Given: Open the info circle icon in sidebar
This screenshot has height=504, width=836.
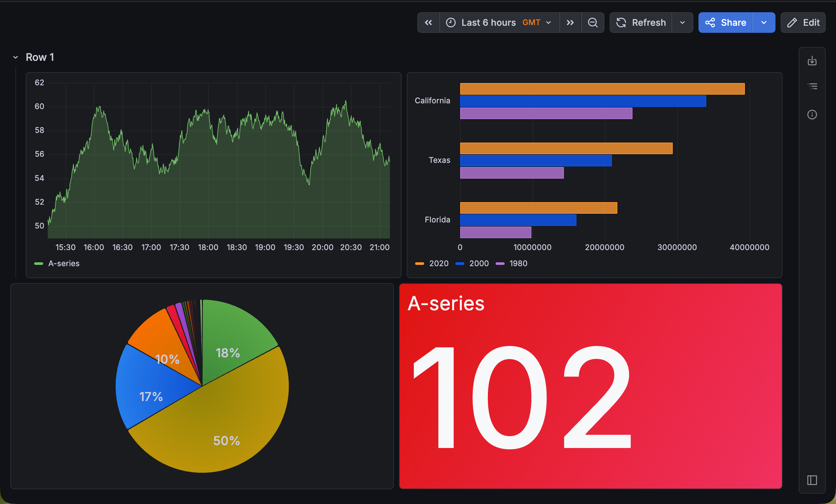Looking at the screenshot, I should point(812,115).
